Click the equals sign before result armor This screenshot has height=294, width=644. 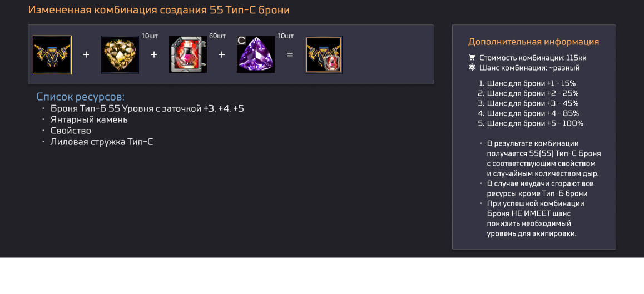(x=290, y=54)
